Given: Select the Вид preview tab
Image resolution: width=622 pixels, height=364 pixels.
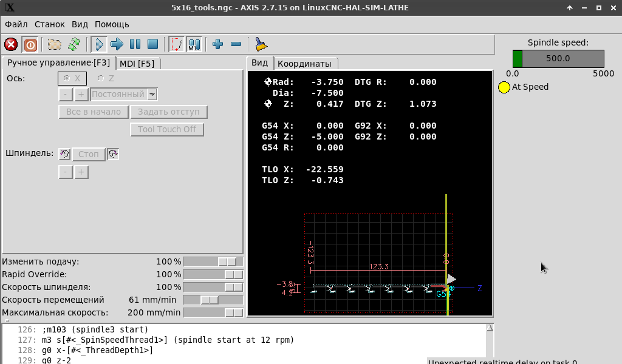Looking at the screenshot, I should (x=260, y=63).
